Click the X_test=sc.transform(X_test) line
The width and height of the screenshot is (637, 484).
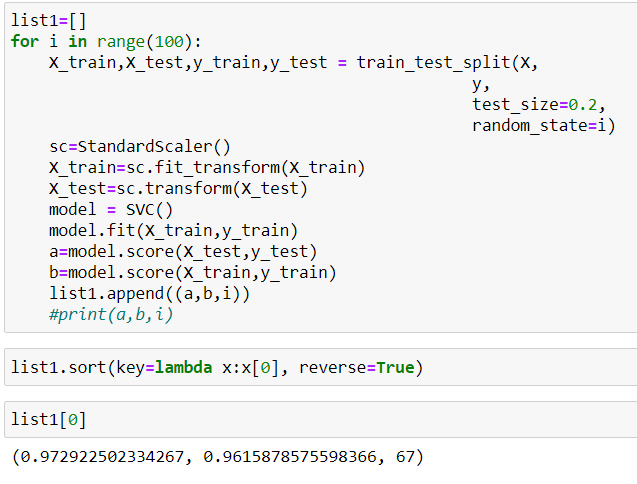[178, 188]
